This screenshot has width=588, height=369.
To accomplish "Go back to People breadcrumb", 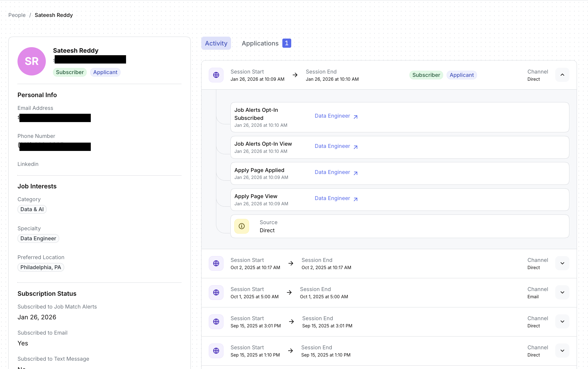I will (17, 15).
